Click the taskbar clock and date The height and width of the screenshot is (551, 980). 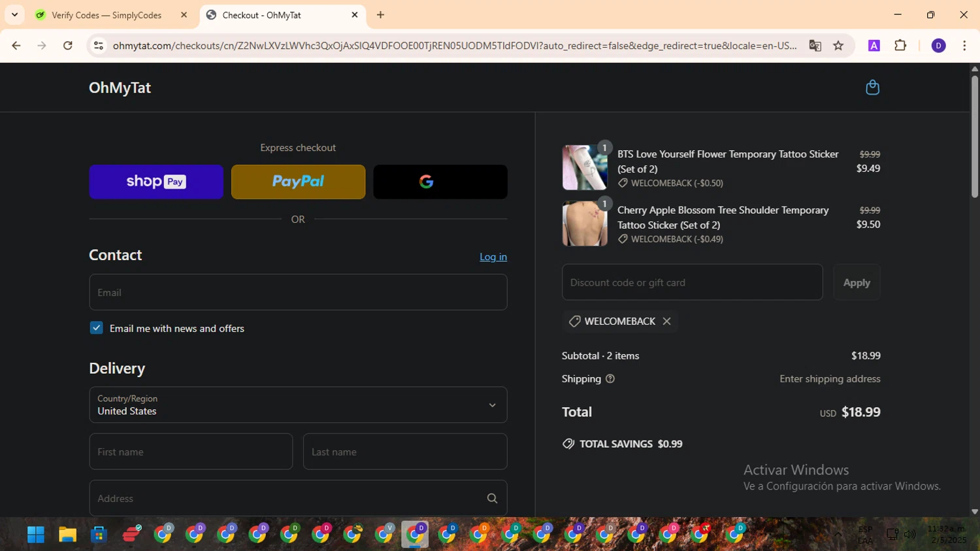coord(947,534)
